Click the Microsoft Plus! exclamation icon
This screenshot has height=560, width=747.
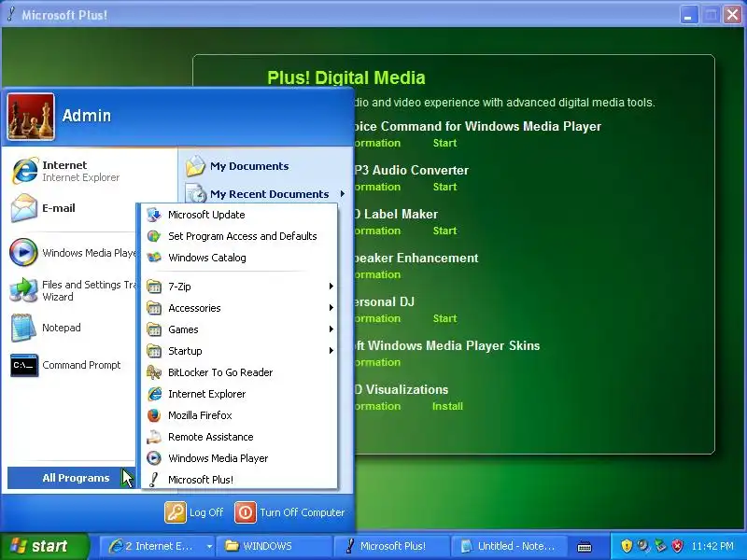click(153, 480)
